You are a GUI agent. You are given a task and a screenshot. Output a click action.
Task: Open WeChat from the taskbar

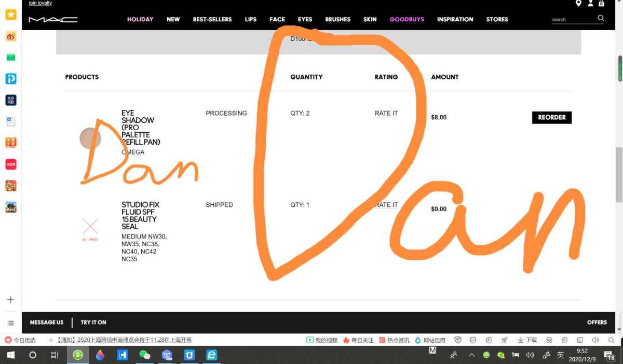pos(144,355)
